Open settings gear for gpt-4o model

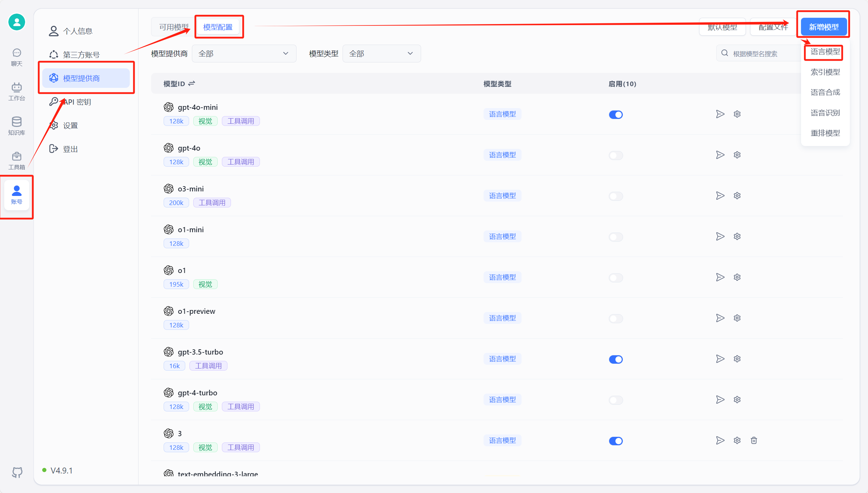click(x=737, y=155)
